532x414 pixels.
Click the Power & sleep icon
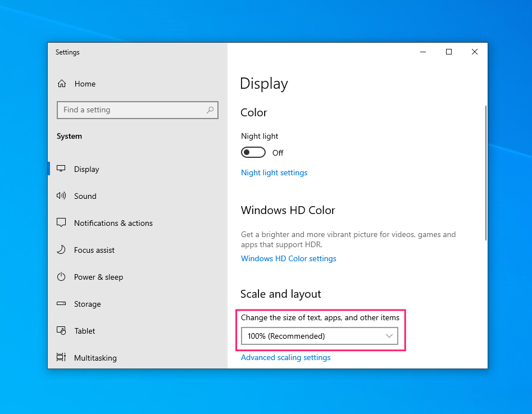pos(61,276)
